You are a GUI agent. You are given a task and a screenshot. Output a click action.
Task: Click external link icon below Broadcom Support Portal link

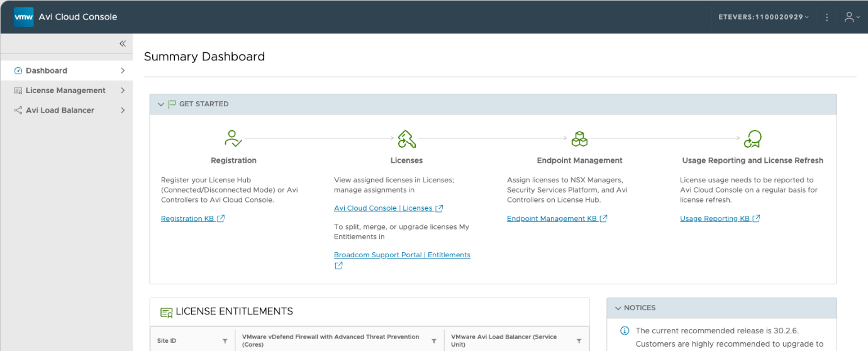[338, 265]
